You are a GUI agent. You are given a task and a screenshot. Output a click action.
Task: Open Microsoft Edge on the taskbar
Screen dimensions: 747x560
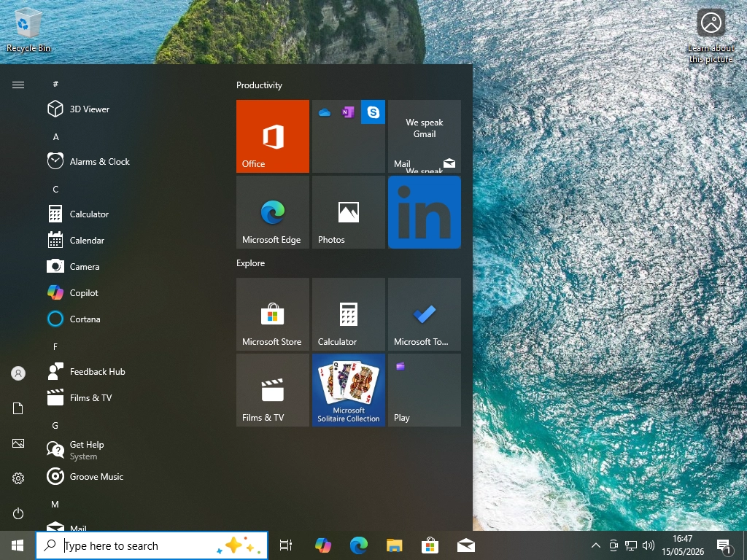[359, 545]
